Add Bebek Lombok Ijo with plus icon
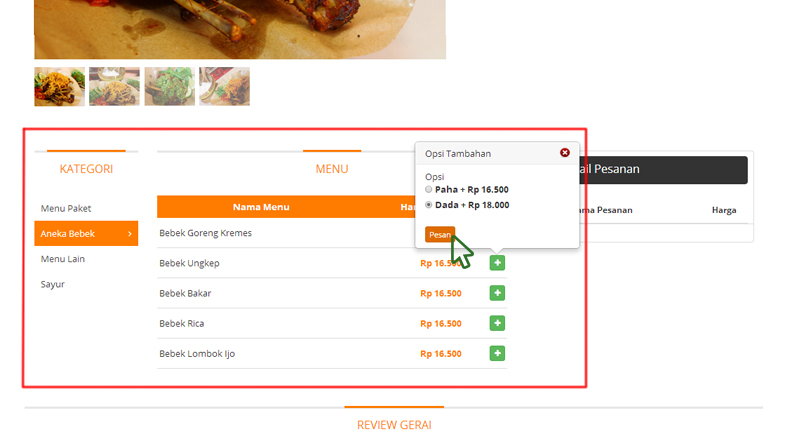This screenshot has height=434, width=800. click(497, 353)
